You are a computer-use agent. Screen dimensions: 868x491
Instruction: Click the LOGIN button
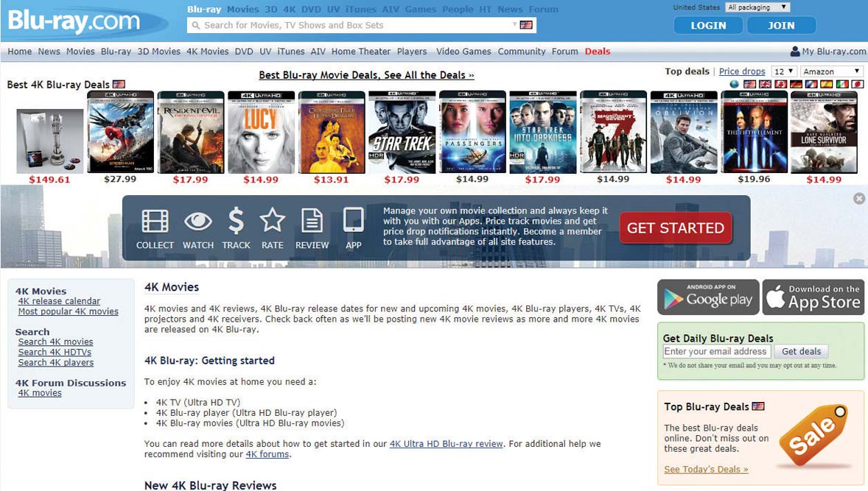click(x=709, y=26)
